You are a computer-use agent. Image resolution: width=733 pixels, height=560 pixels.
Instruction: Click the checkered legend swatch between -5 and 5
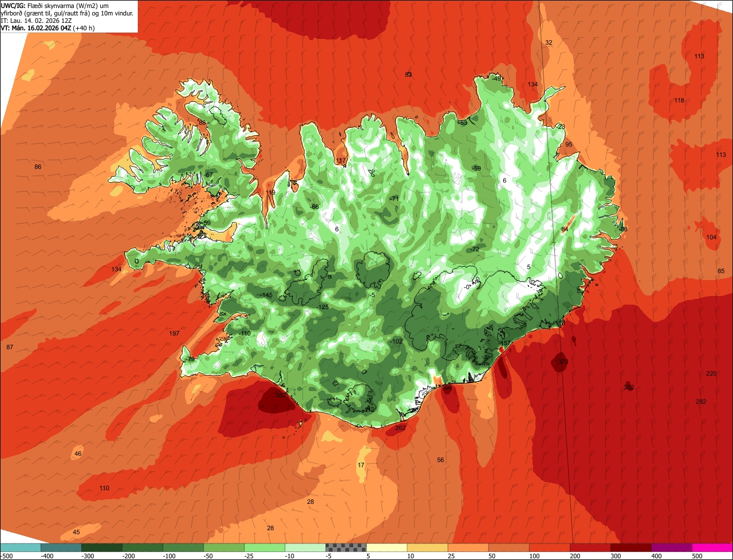(x=346, y=547)
